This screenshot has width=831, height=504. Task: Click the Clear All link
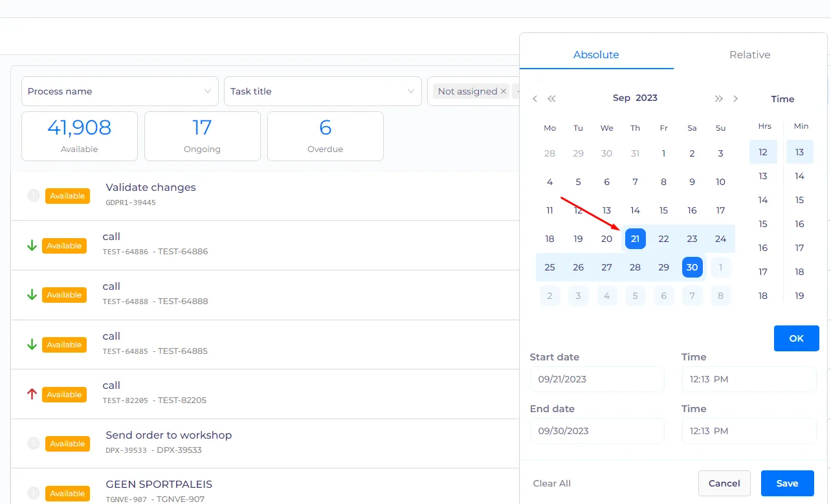(x=551, y=483)
